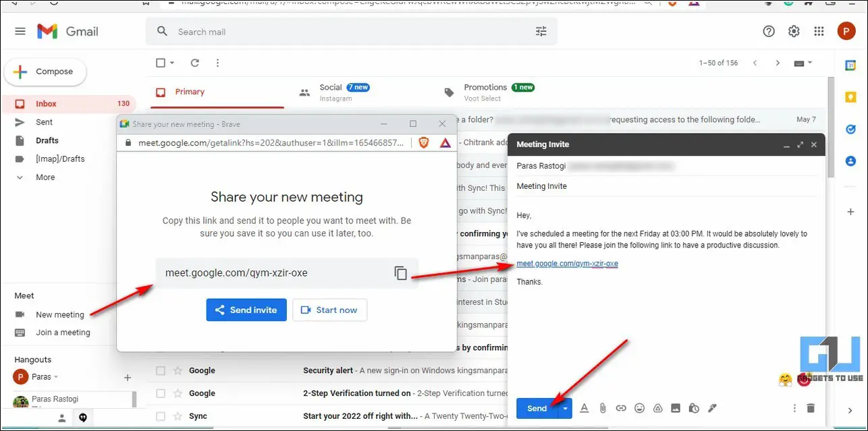Insert files using Drive icon
Screen dimensions: 868x431
[x=657, y=408]
